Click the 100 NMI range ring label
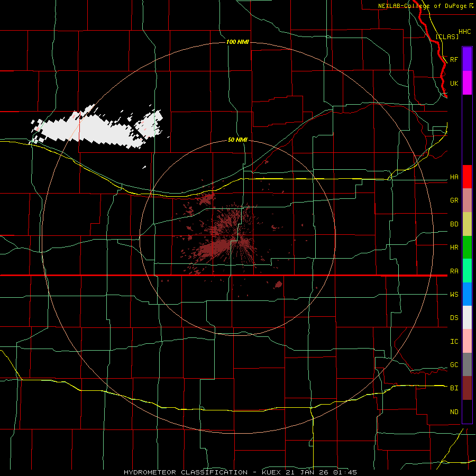476x476 pixels. point(237,42)
